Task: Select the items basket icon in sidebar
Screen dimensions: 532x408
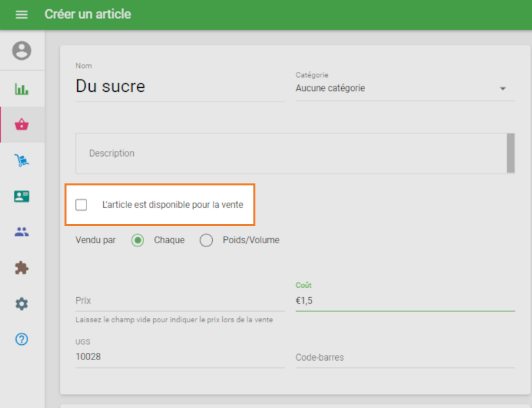Action: [x=22, y=124]
